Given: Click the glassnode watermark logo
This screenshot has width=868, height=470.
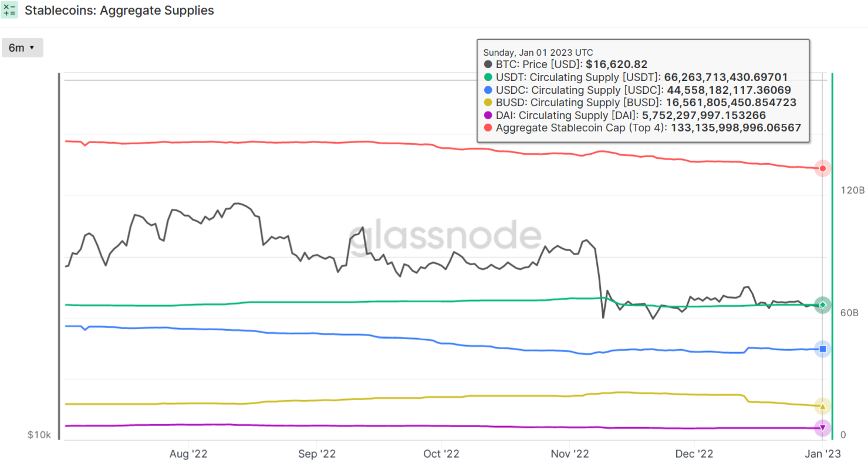Looking at the screenshot, I should 445,236.
